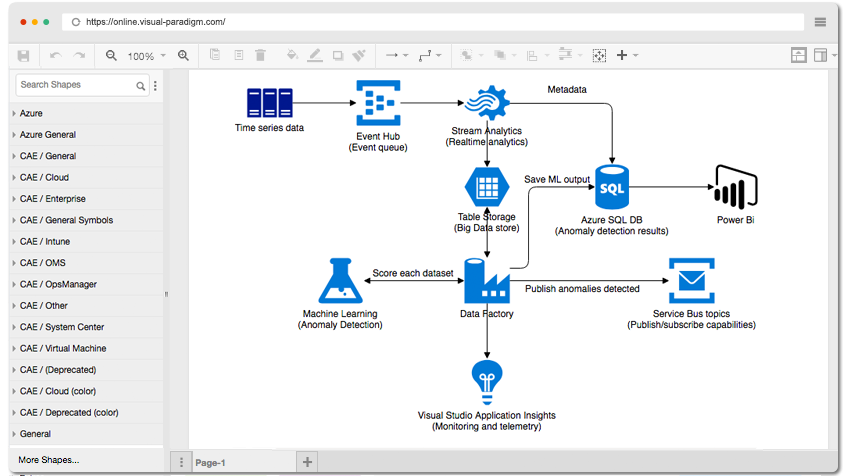
Task: Expand the CAE / Cloud category
Action: 87,177
